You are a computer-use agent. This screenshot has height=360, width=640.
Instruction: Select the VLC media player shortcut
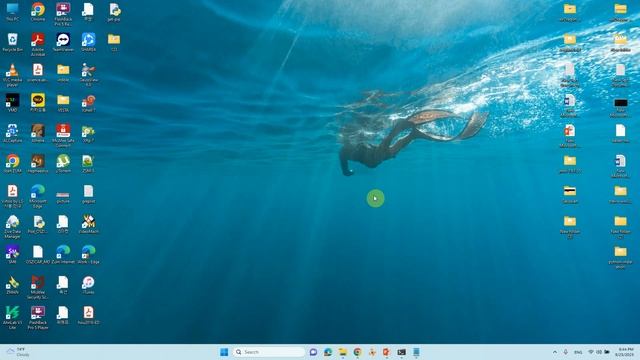click(13, 75)
